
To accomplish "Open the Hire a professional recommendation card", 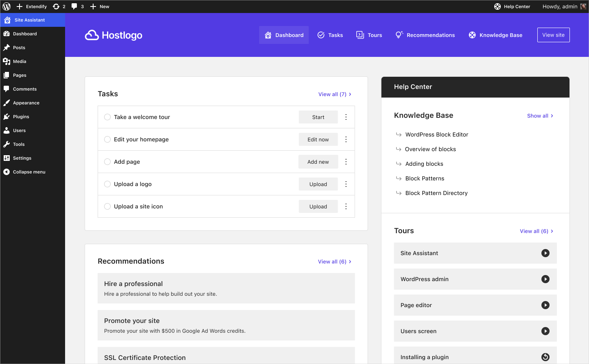I will click(x=226, y=288).
